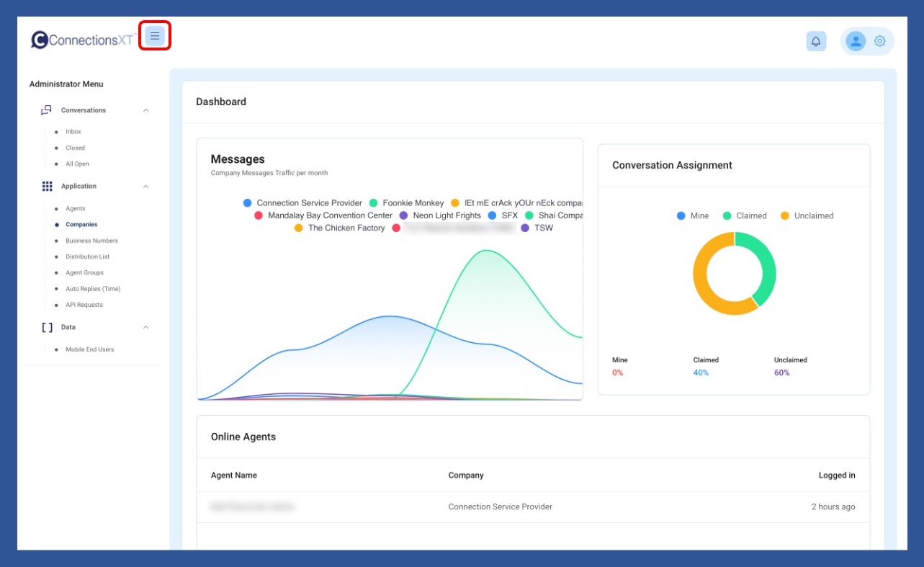Click the user profile avatar icon
The width and height of the screenshot is (924, 567).
pos(856,41)
